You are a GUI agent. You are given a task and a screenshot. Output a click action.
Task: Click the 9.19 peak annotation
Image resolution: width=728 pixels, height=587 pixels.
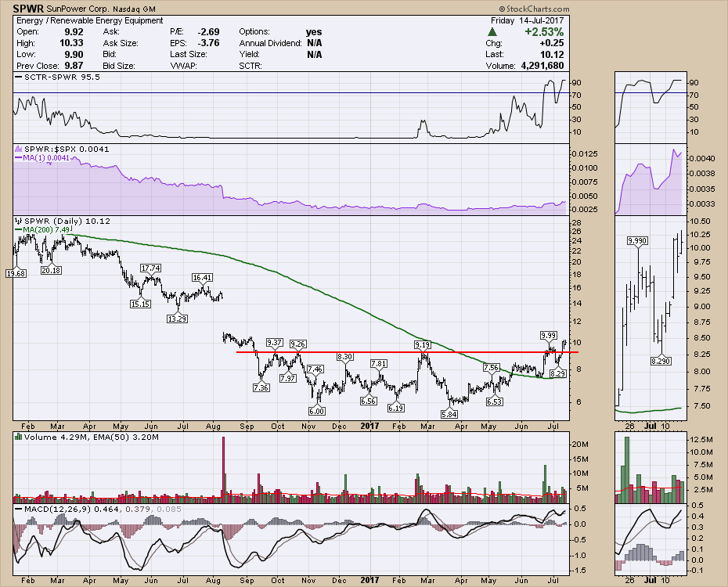422,345
